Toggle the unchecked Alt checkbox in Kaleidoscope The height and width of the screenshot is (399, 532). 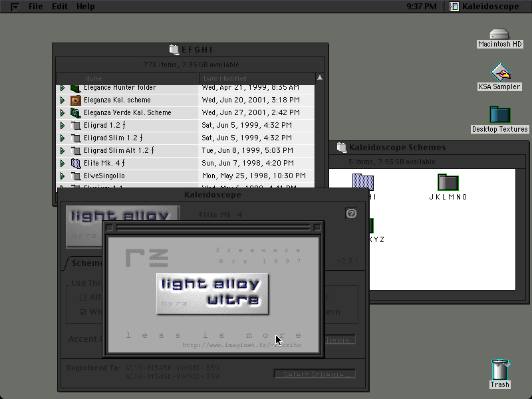(x=82, y=297)
